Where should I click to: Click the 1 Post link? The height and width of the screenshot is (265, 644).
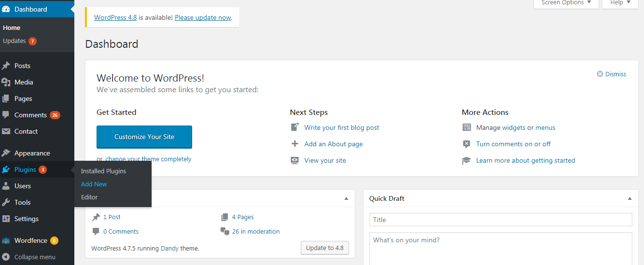click(112, 217)
